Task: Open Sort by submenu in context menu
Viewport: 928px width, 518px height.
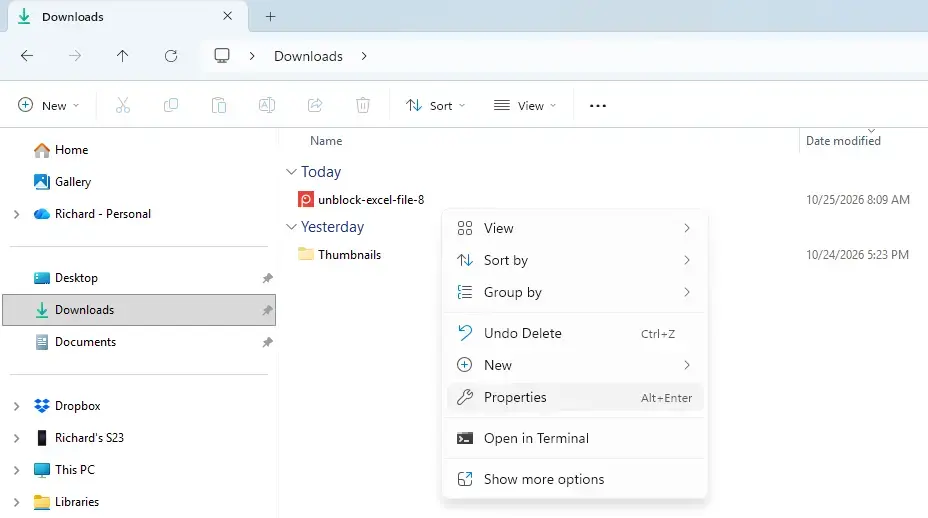Action: tap(574, 260)
